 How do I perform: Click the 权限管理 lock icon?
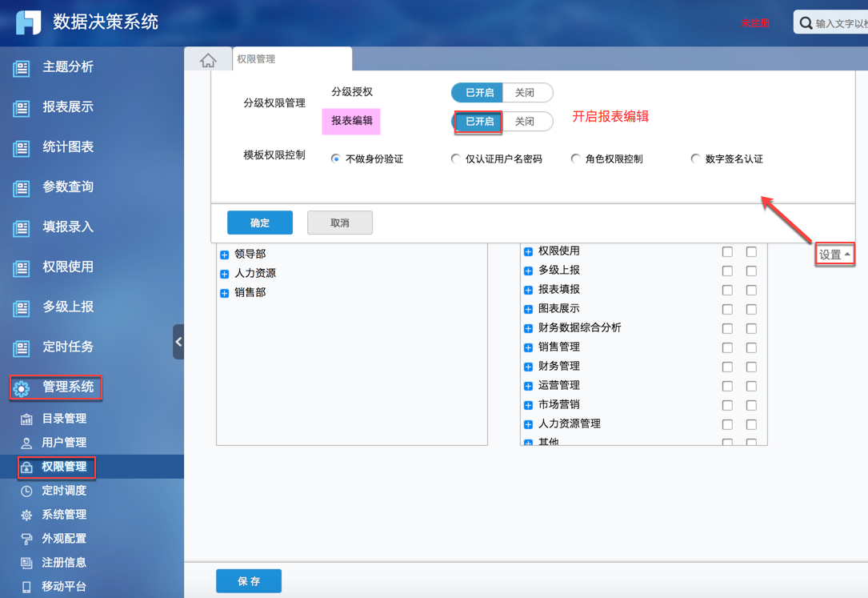tap(26, 468)
